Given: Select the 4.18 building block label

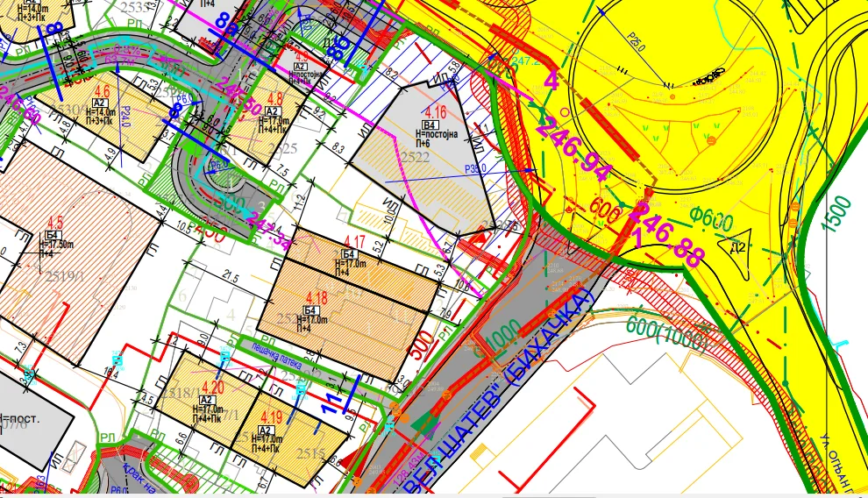Looking at the screenshot, I should pyautogui.click(x=316, y=299).
